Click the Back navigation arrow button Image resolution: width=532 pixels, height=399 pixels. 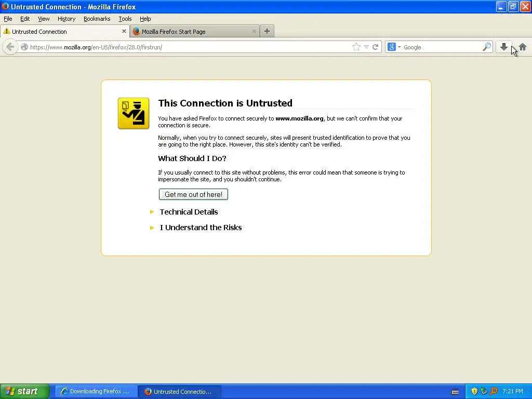(10, 47)
